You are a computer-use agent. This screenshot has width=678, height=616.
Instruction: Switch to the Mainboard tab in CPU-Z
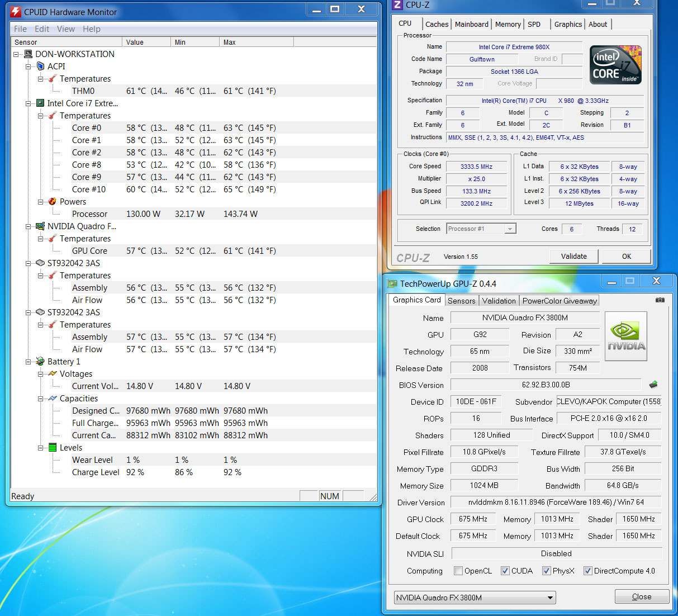pyautogui.click(x=471, y=24)
